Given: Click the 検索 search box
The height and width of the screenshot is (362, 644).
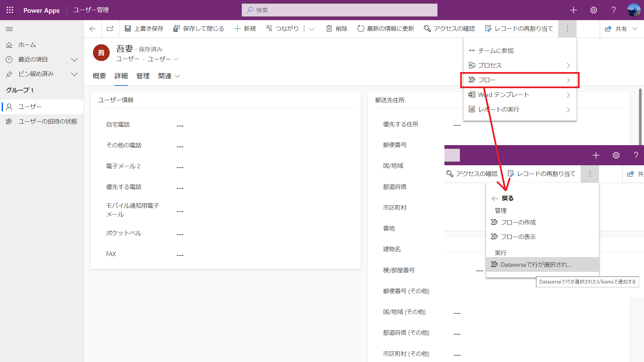Looking at the screenshot, I should click(x=339, y=10).
